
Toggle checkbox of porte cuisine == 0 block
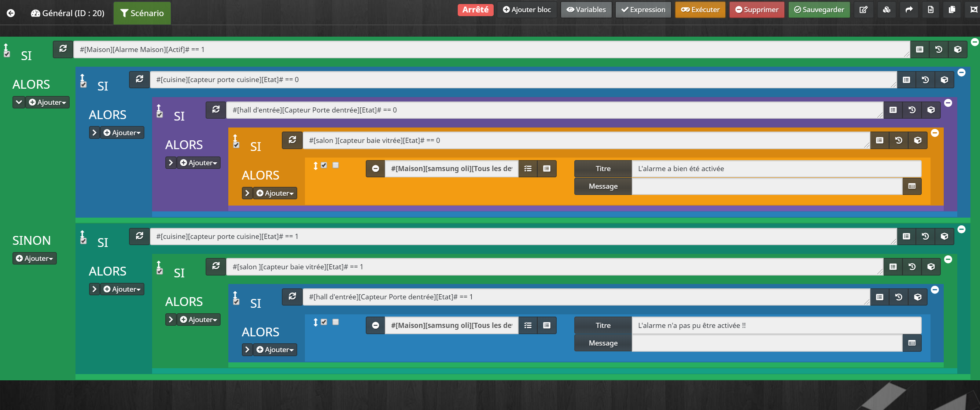coord(83,84)
